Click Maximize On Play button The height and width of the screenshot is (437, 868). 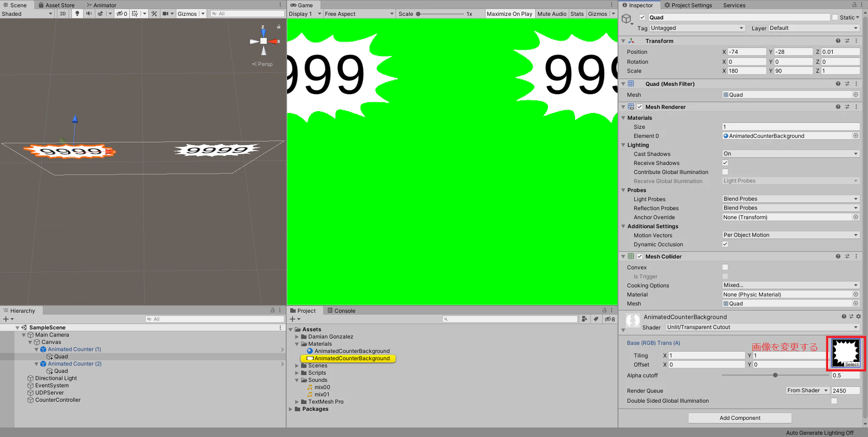pyautogui.click(x=509, y=14)
